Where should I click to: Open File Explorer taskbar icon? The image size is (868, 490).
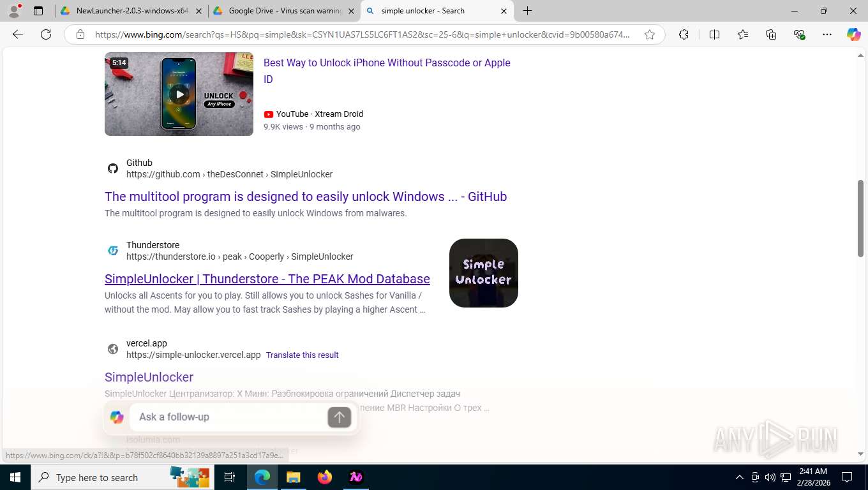pyautogui.click(x=293, y=477)
